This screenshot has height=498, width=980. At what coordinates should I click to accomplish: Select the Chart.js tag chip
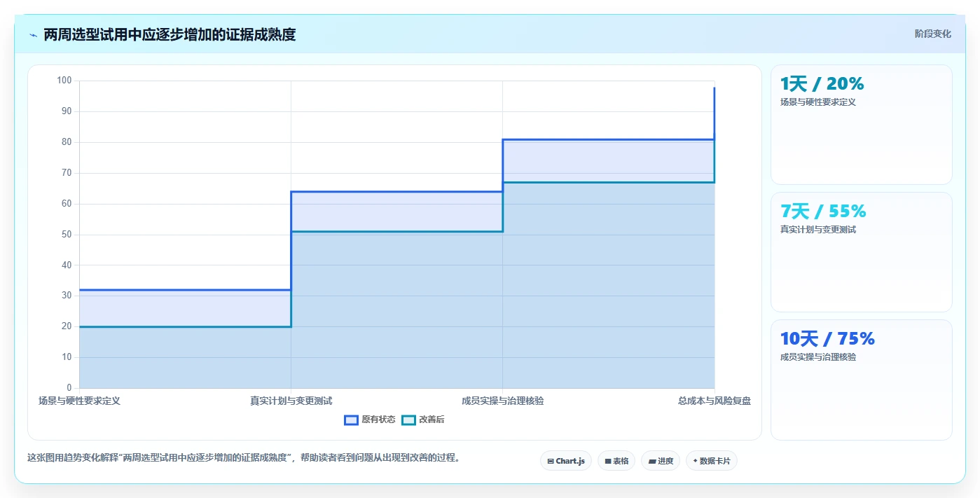click(x=566, y=461)
